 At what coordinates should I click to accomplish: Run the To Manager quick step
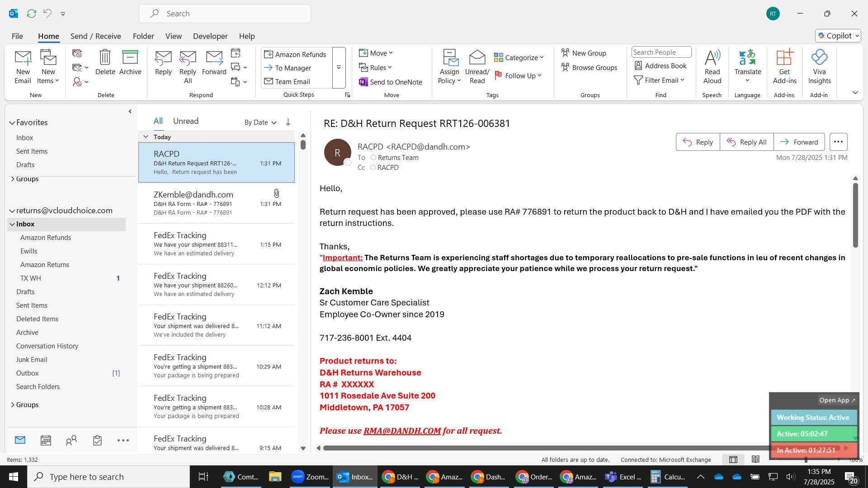(288, 68)
